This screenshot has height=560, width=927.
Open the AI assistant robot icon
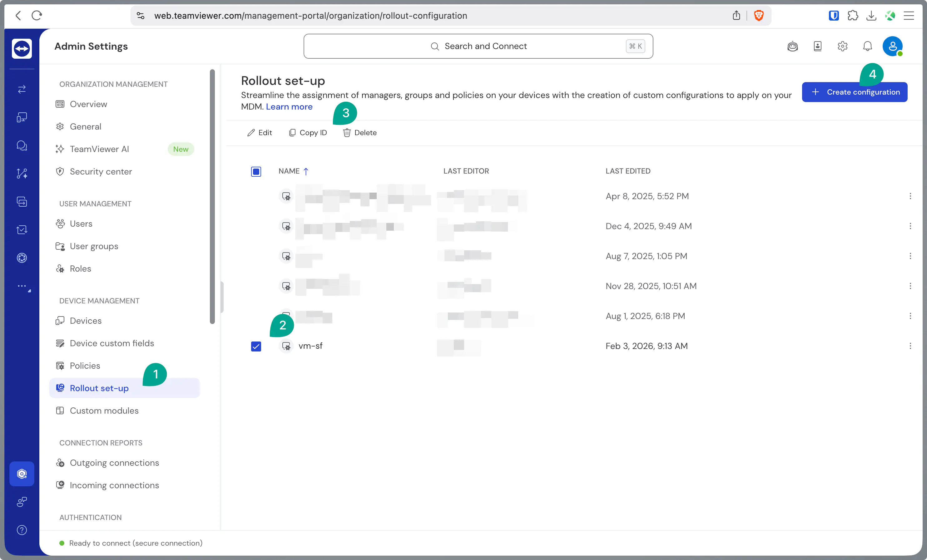[x=792, y=46]
